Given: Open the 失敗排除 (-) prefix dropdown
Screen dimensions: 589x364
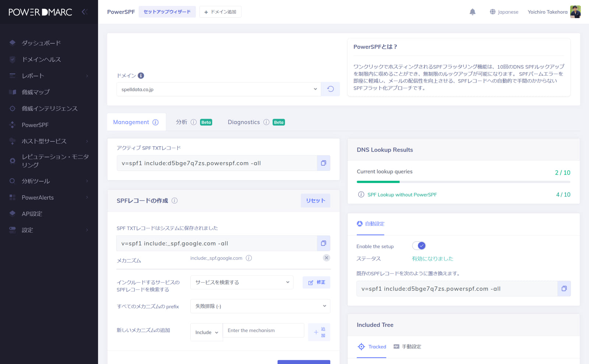Looking at the screenshot, I should pyautogui.click(x=260, y=306).
